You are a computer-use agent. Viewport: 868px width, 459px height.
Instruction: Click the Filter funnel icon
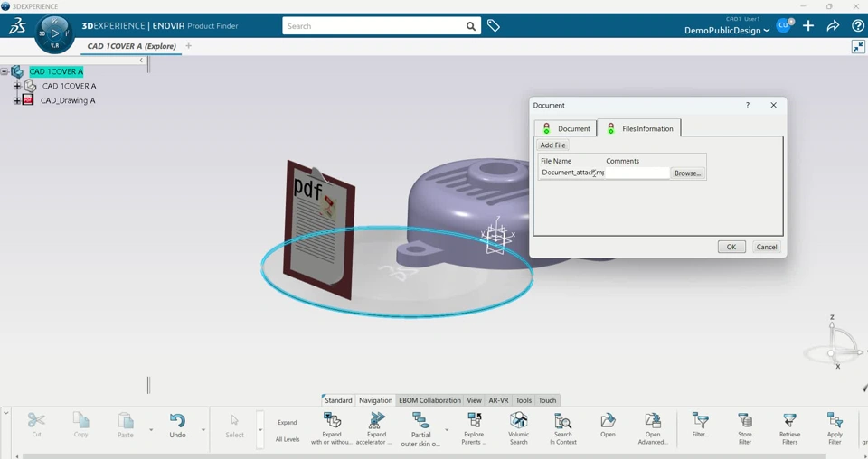[700, 425]
